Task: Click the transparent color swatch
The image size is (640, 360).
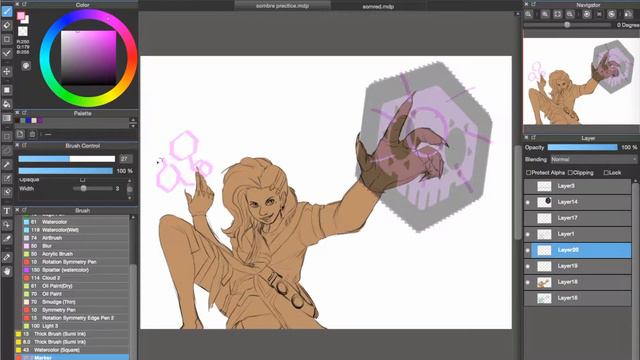Action: click(23, 31)
